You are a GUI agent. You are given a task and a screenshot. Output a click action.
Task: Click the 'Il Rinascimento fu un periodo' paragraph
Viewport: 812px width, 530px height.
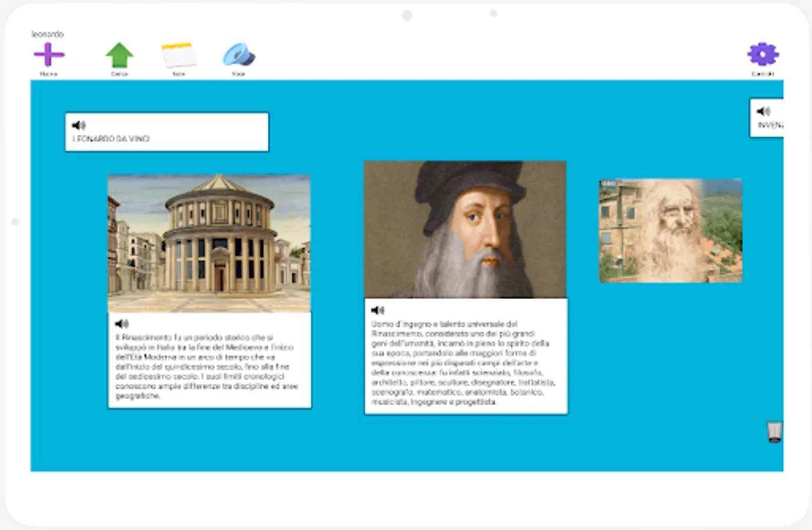(x=207, y=366)
